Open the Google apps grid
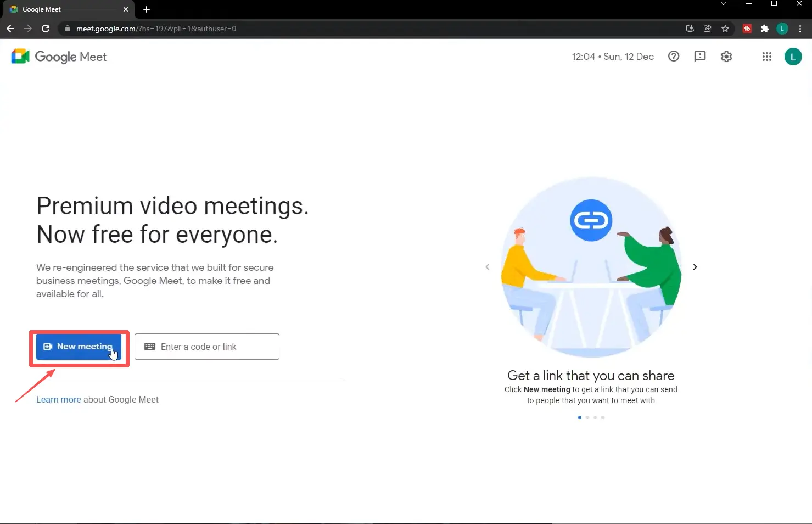Screen dimensions: 812x524 [766, 57]
